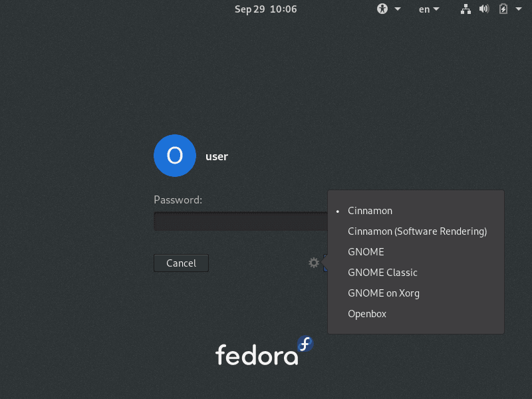
Task: Click the 'en' keyboard layout indicator
Action: (424, 9)
